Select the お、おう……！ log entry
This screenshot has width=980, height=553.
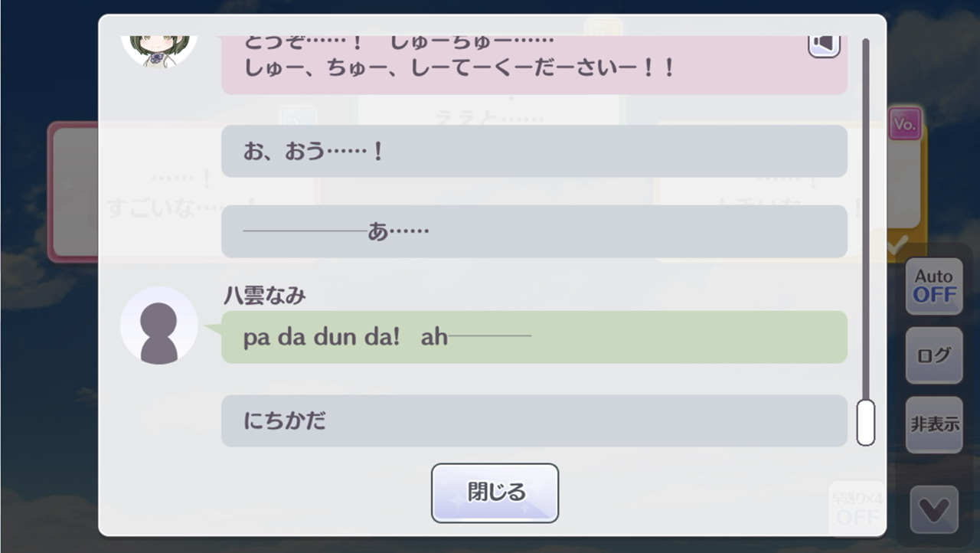(534, 151)
